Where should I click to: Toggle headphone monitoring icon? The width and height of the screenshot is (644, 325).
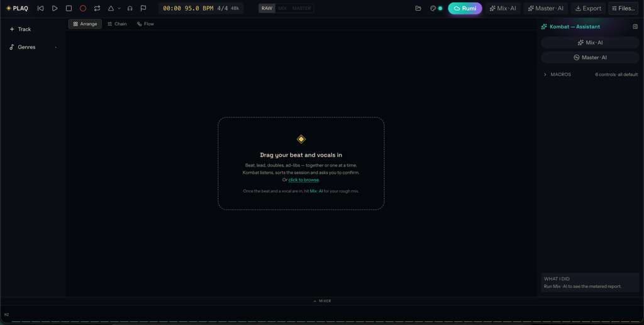click(130, 8)
